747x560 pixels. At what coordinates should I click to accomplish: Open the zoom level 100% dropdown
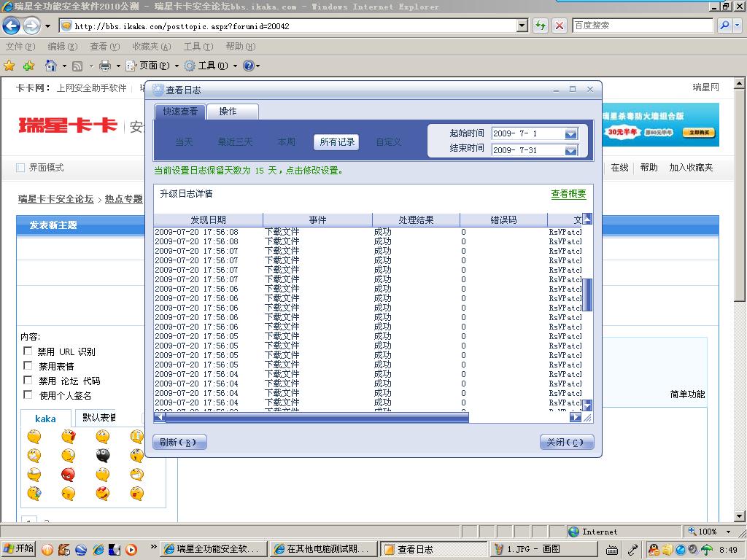pyautogui.click(x=729, y=532)
